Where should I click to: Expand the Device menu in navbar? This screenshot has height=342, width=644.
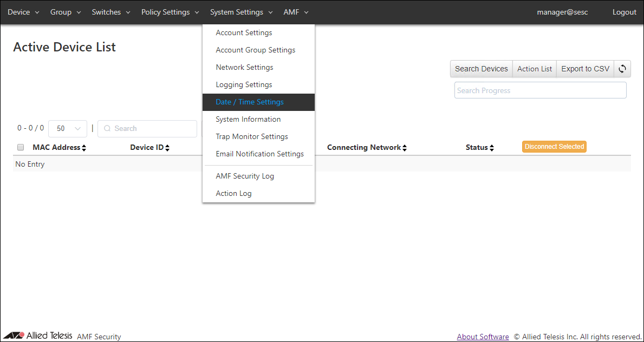click(x=23, y=12)
